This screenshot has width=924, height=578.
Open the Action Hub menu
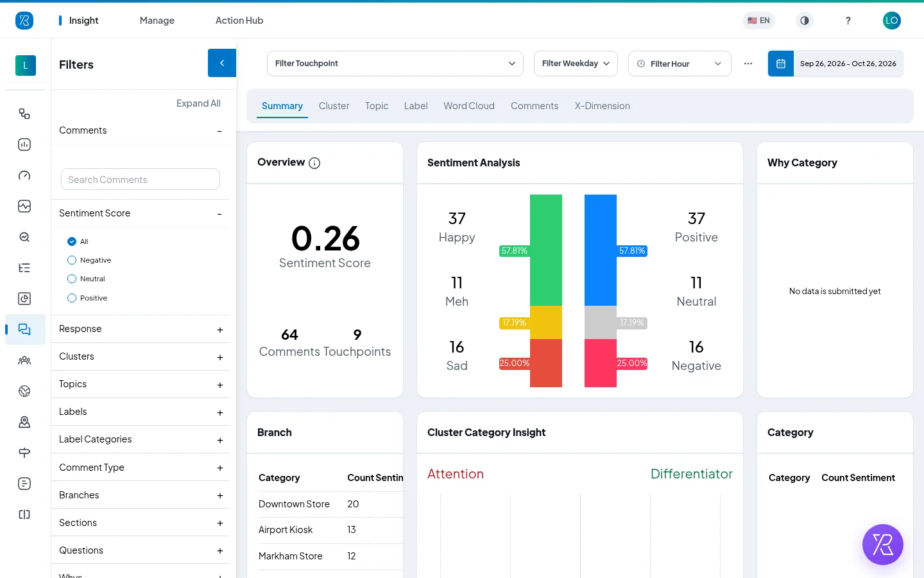coord(239,21)
